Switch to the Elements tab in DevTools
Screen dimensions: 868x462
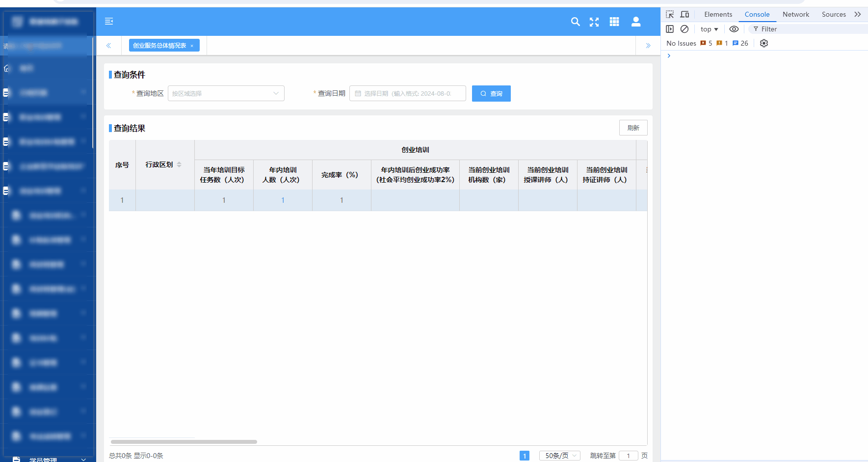tap(718, 14)
